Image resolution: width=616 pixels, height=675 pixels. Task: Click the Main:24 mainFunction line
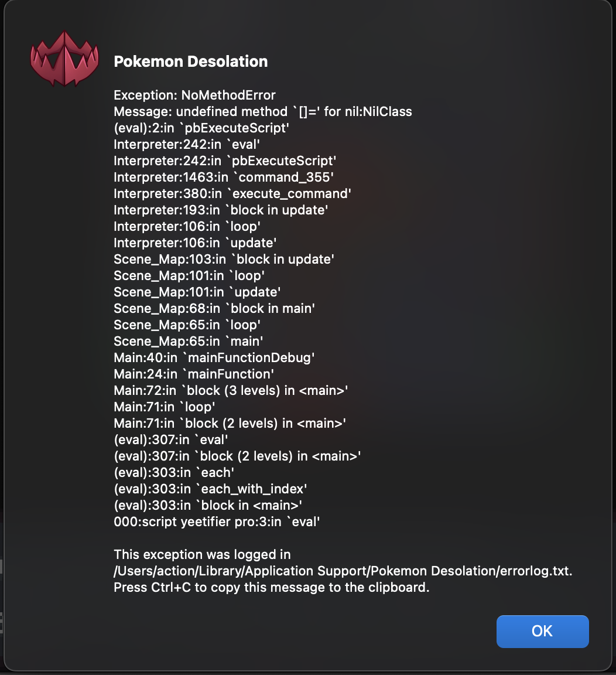click(194, 374)
